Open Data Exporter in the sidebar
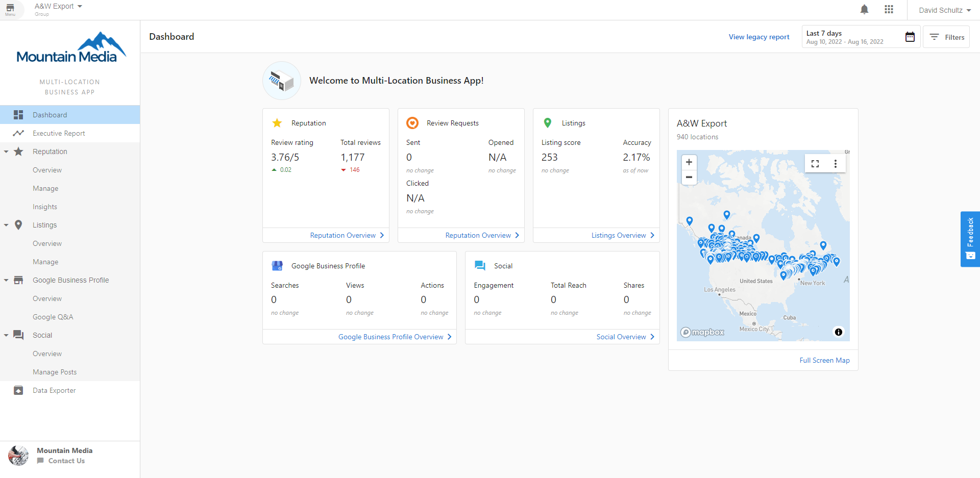 point(70,390)
